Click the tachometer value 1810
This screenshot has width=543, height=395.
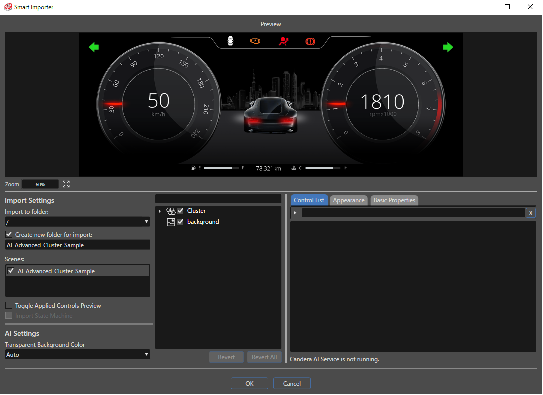(382, 102)
